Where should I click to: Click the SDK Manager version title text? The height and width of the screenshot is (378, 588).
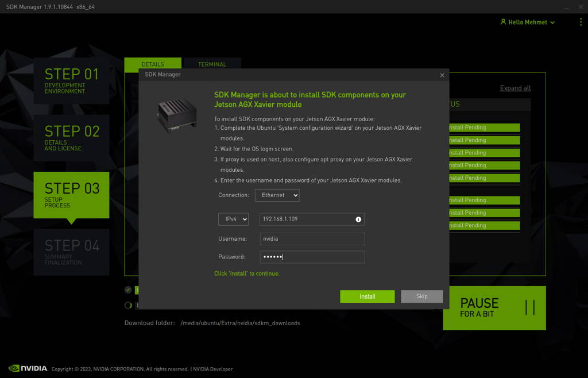click(51, 7)
